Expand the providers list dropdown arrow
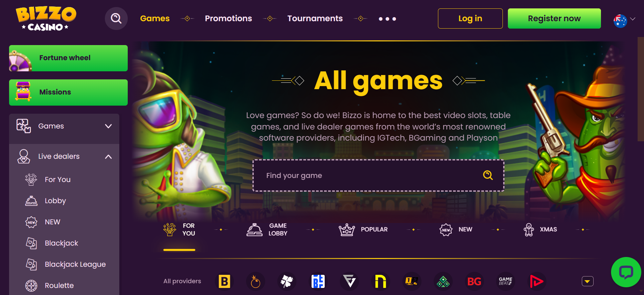644x295 pixels. pyautogui.click(x=588, y=281)
